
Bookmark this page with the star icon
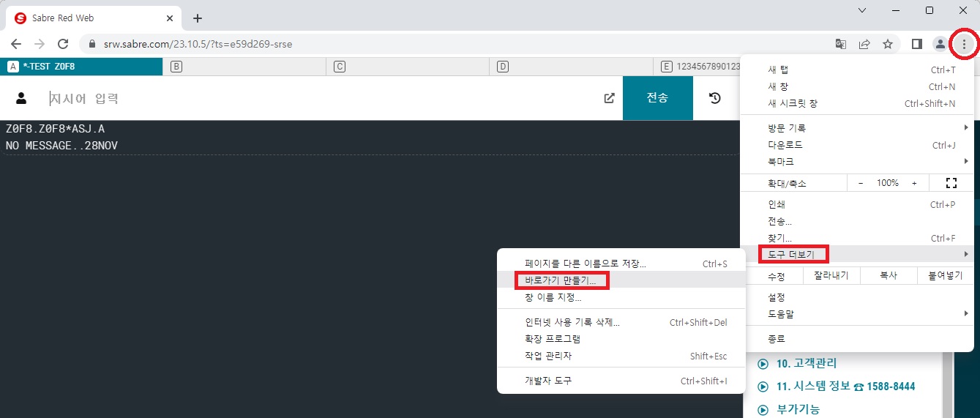click(x=888, y=44)
